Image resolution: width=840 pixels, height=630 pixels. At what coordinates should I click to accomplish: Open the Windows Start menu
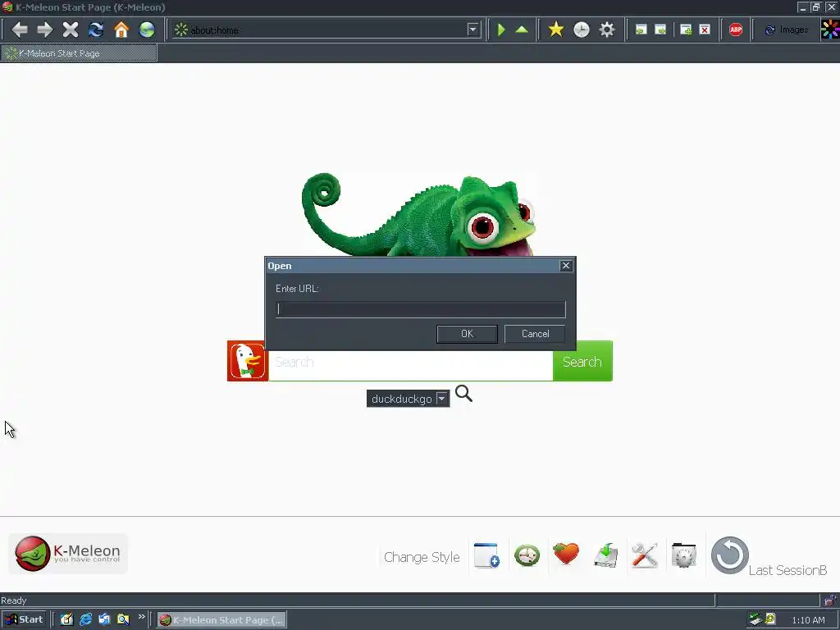[24, 620]
